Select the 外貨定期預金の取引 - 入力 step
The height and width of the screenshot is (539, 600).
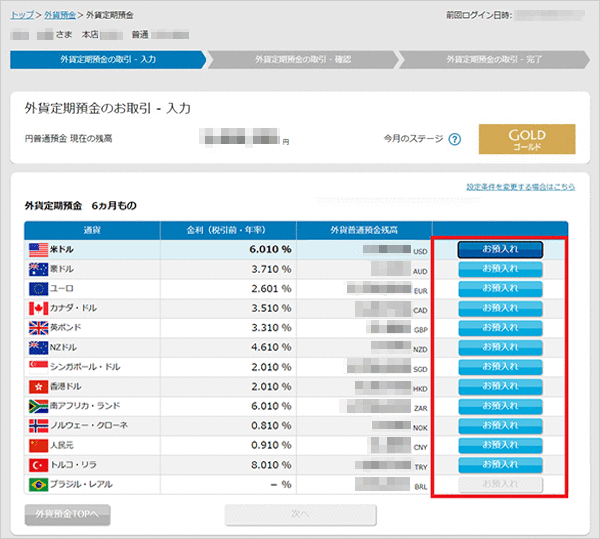(x=108, y=60)
